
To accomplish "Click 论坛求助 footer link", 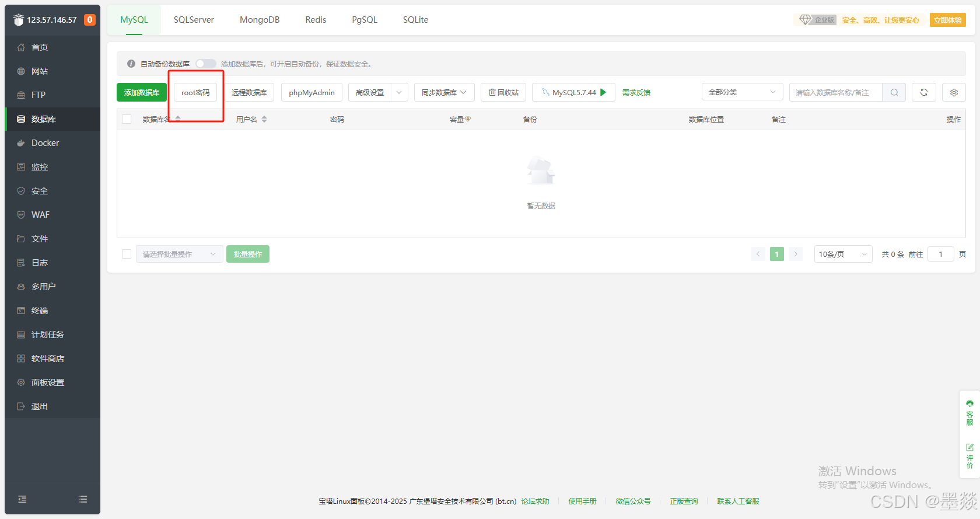I will [535, 501].
